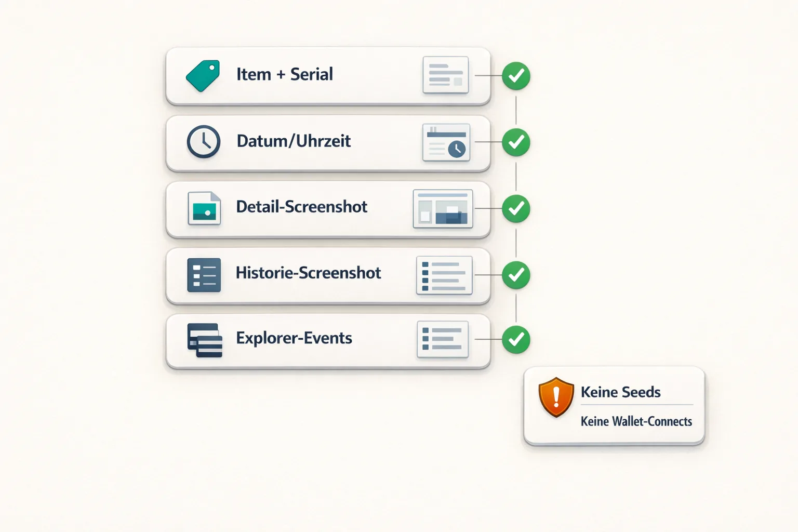Select the Keine Seeds label
This screenshot has height=532, width=798.
click(621, 392)
